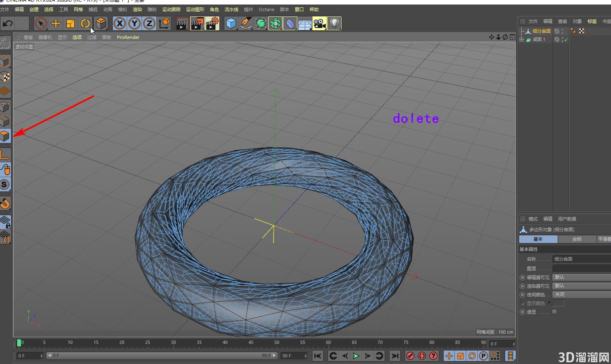This screenshot has height=364, width=611.
Task: Switch to edges mode in left sidebar
Action: (5, 121)
